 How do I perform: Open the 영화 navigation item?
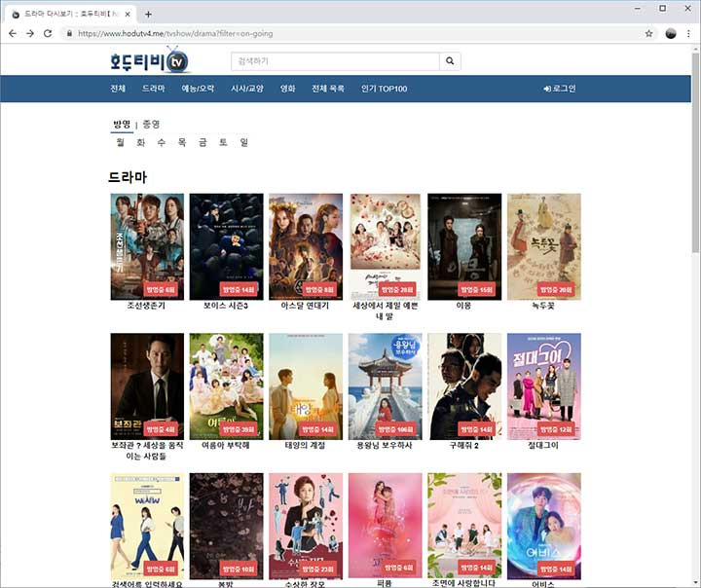(288, 89)
